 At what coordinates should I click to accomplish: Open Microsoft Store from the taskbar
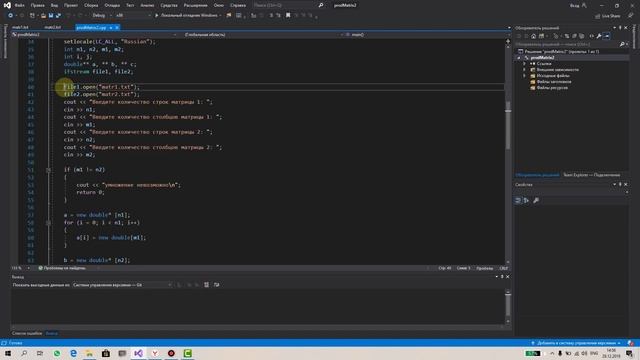pos(106,353)
